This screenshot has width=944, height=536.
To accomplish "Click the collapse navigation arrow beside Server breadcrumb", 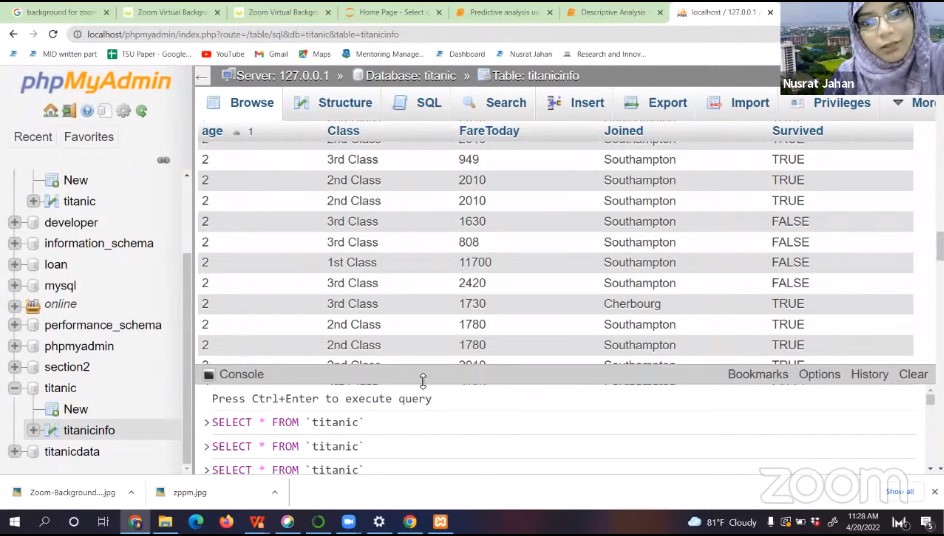I will pos(202,76).
